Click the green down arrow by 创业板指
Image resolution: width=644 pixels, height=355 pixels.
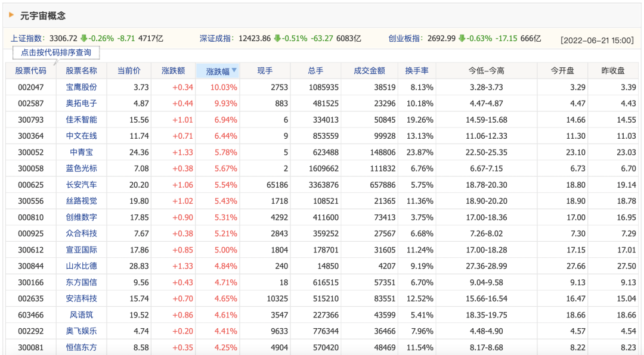click(462, 38)
